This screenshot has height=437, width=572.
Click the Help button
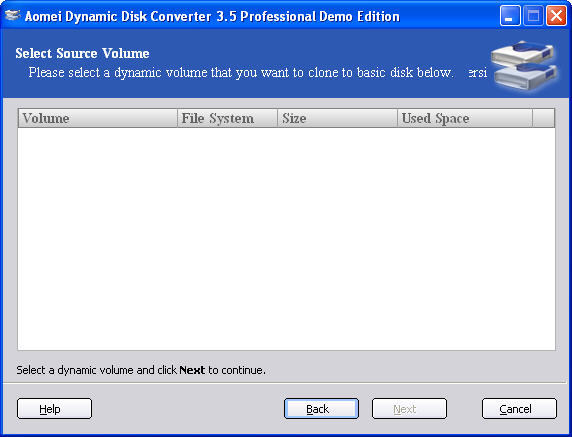click(x=54, y=409)
